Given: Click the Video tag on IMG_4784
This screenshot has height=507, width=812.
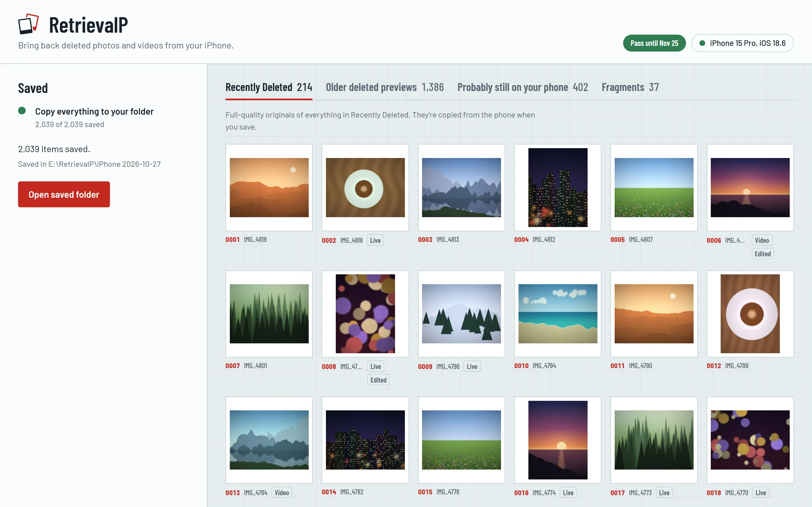Looking at the screenshot, I should coord(281,493).
